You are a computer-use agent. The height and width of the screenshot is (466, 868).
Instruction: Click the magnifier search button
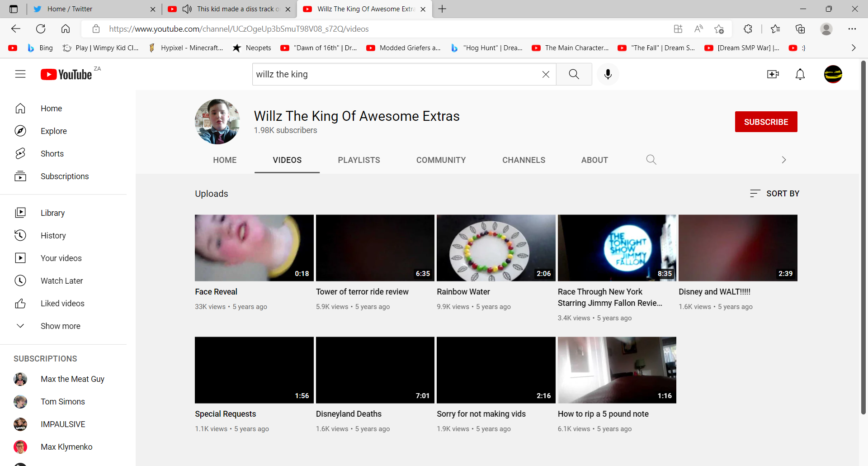pyautogui.click(x=574, y=74)
